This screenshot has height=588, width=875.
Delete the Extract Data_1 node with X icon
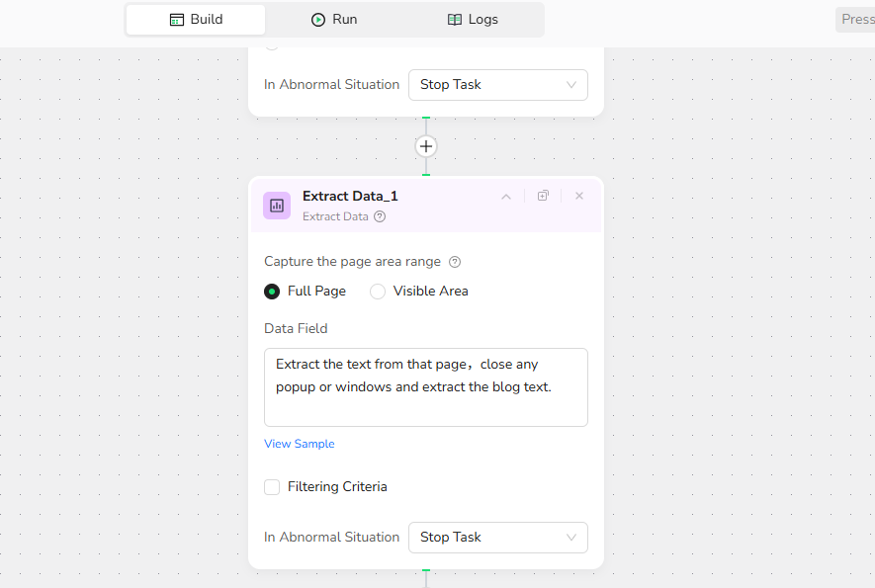tap(579, 196)
